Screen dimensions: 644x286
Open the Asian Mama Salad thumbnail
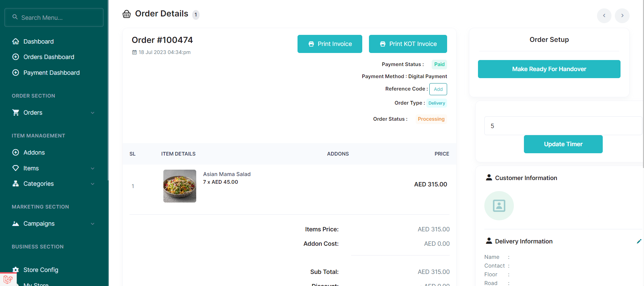click(179, 186)
